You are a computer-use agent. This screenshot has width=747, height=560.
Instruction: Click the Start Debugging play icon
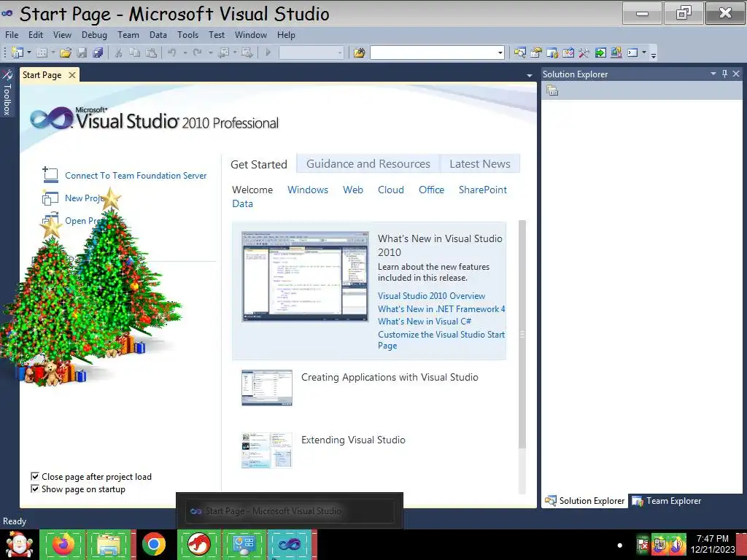tap(268, 52)
